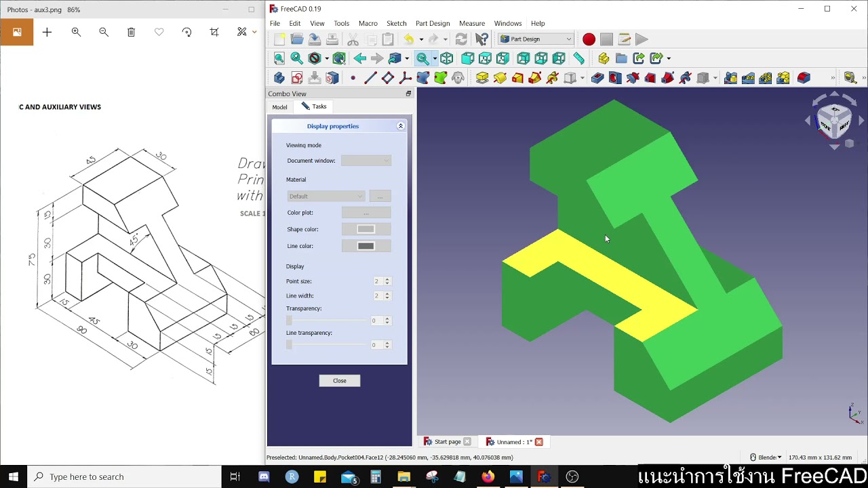Select the Pocket tool

click(x=597, y=78)
